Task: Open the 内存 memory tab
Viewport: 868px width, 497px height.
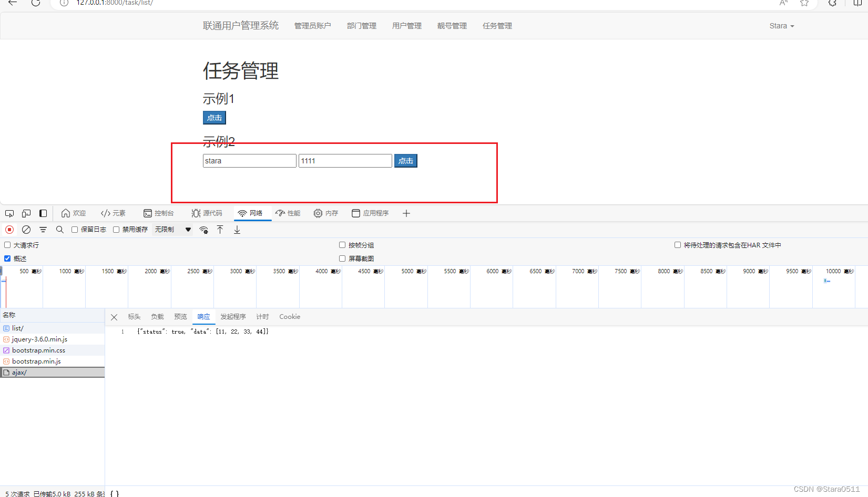Action: (x=326, y=213)
